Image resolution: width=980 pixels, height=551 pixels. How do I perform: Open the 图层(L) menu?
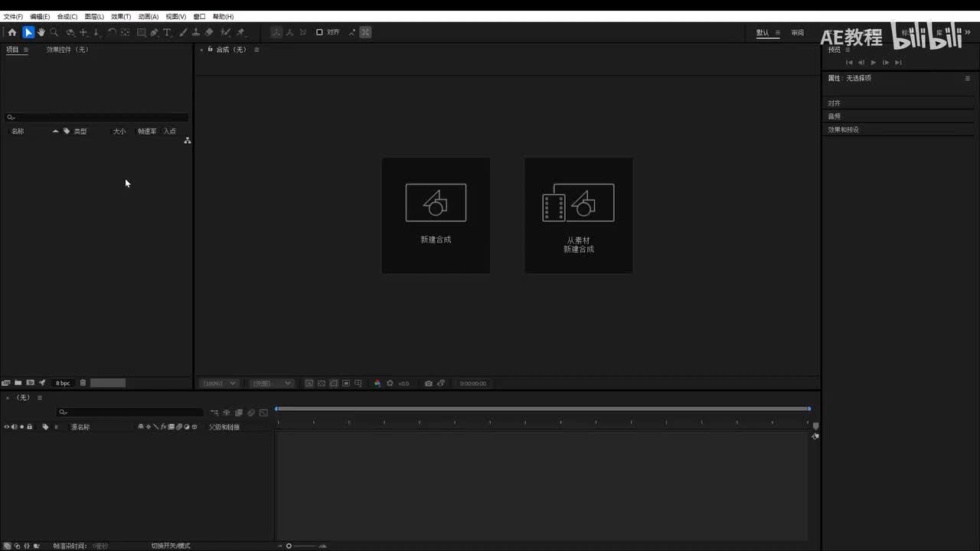[x=94, y=16]
